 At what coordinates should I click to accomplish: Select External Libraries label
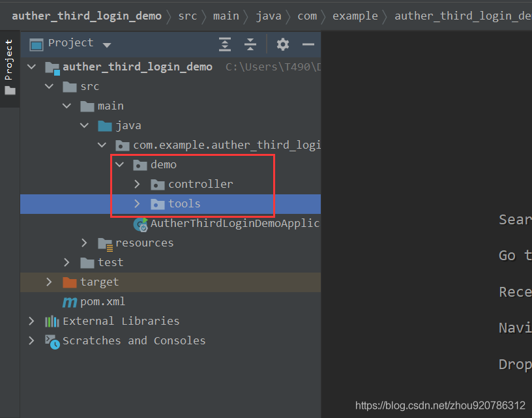coord(121,321)
